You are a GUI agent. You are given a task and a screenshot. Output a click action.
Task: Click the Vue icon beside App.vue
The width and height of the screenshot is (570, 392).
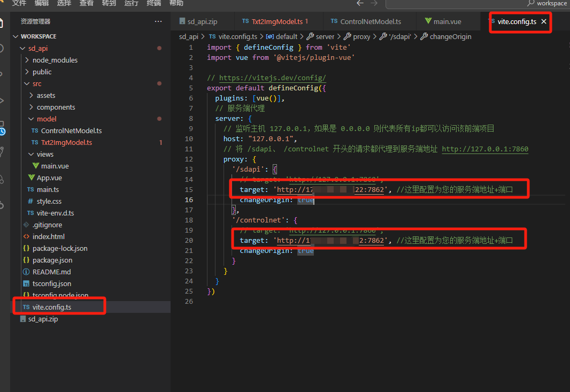(32, 178)
